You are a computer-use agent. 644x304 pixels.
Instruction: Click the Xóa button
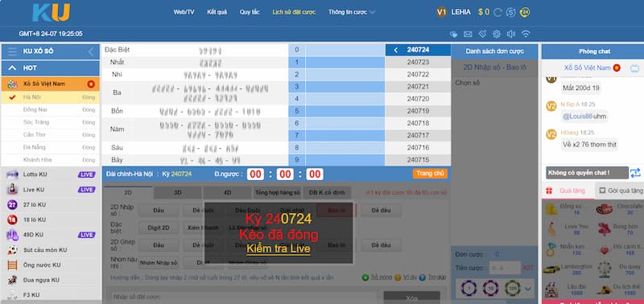(411, 298)
